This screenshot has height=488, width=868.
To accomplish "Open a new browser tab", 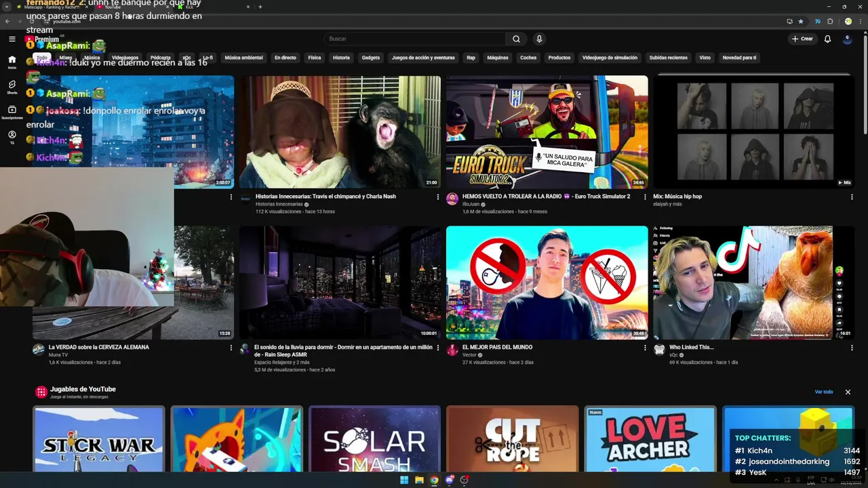I will (x=260, y=7).
